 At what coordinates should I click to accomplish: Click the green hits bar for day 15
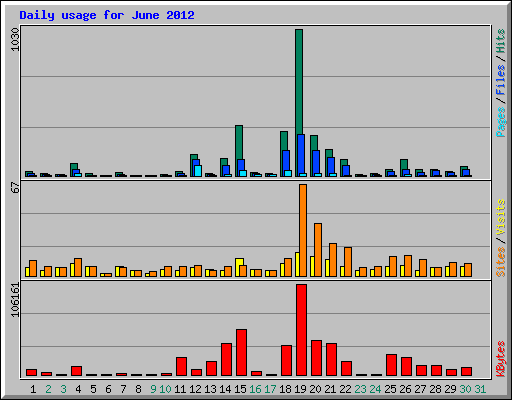click(x=239, y=142)
